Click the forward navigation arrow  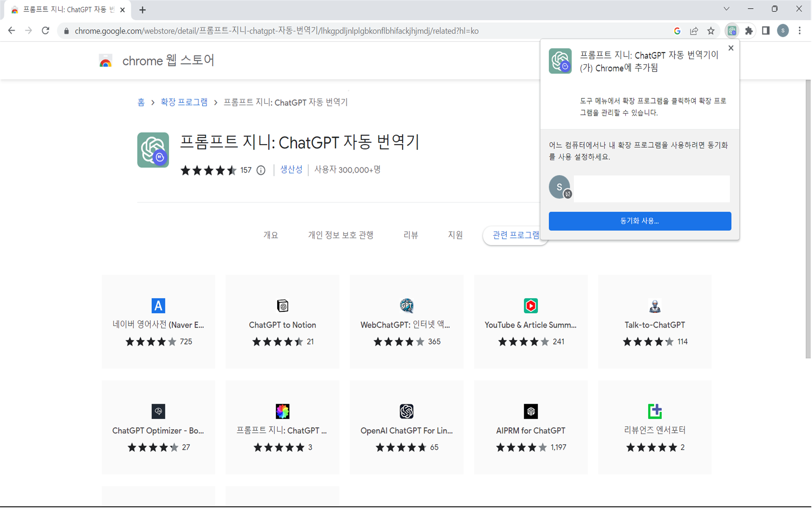click(29, 31)
